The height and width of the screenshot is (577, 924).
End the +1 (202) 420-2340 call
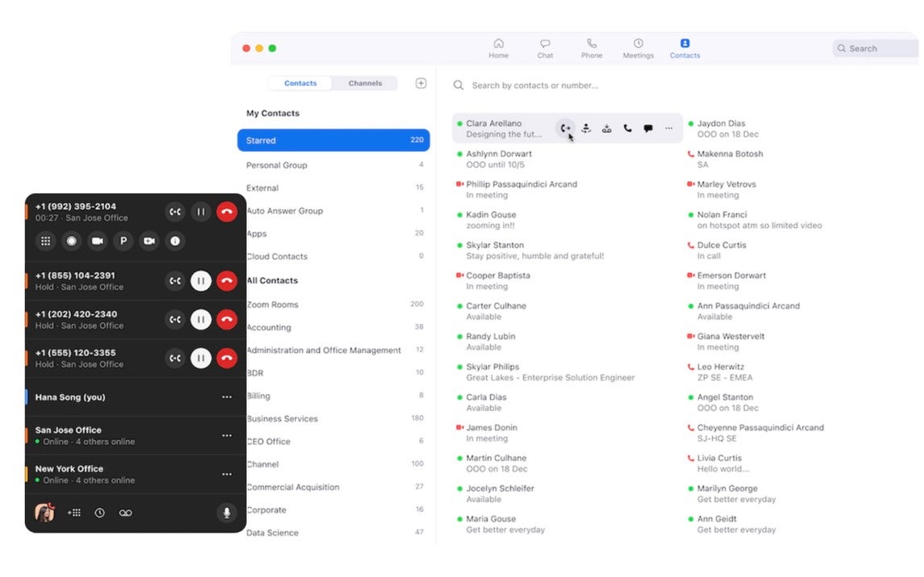227,320
